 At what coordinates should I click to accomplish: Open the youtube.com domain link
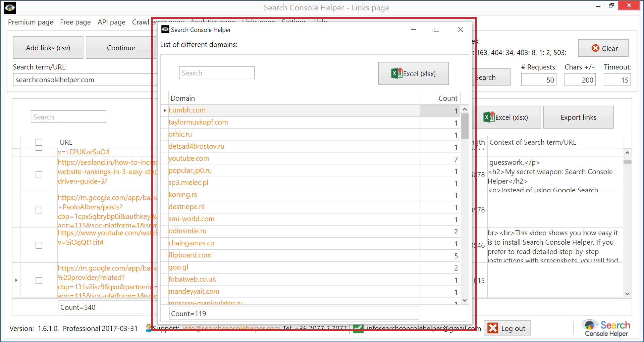pos(189,158)
